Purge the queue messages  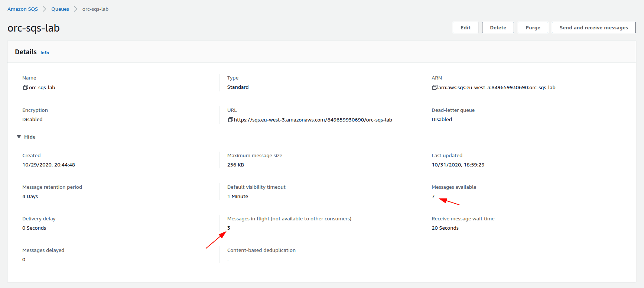(x=533, y=27)
